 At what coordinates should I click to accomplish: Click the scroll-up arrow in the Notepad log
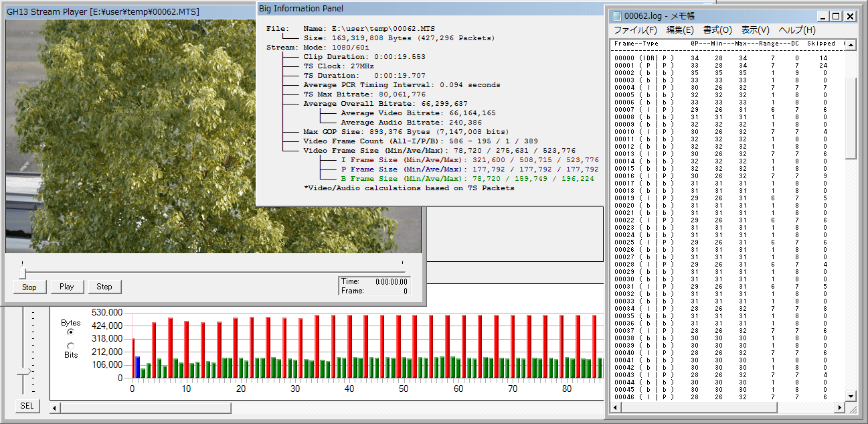pyautogui.click(x=851, y=45)
